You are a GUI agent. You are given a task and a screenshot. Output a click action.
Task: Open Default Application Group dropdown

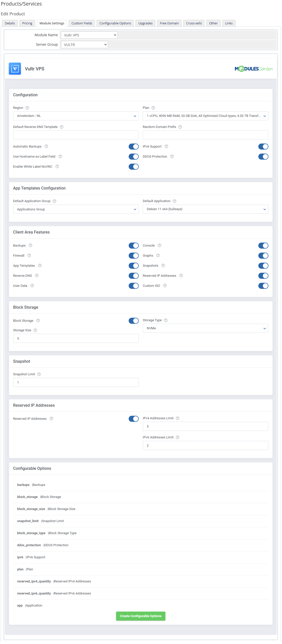(x=76, y=209)
